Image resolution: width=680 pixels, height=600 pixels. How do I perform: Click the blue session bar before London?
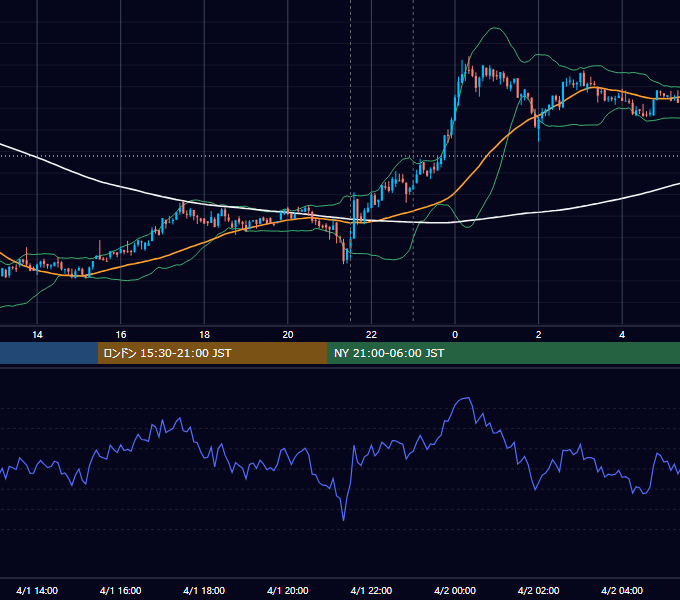point(49,353)
